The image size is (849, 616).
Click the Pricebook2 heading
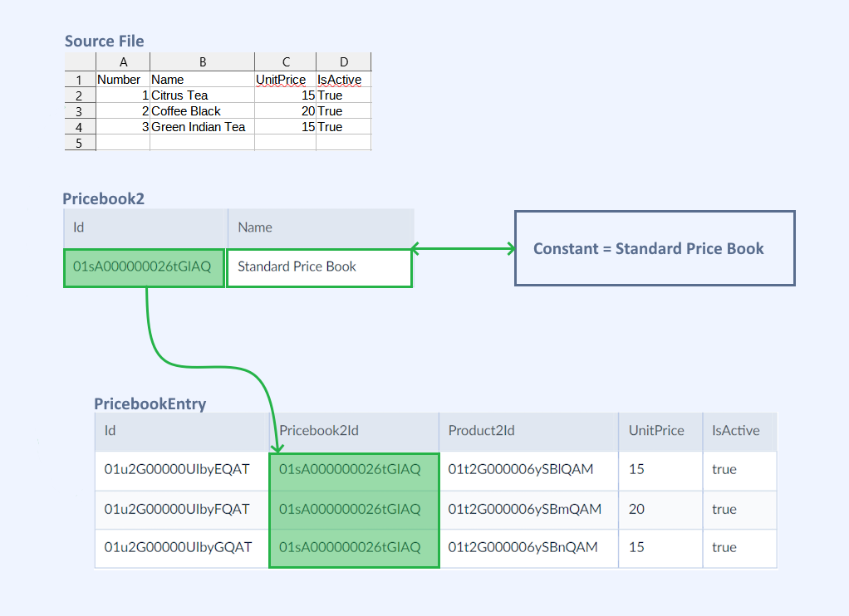pos(103,198)
